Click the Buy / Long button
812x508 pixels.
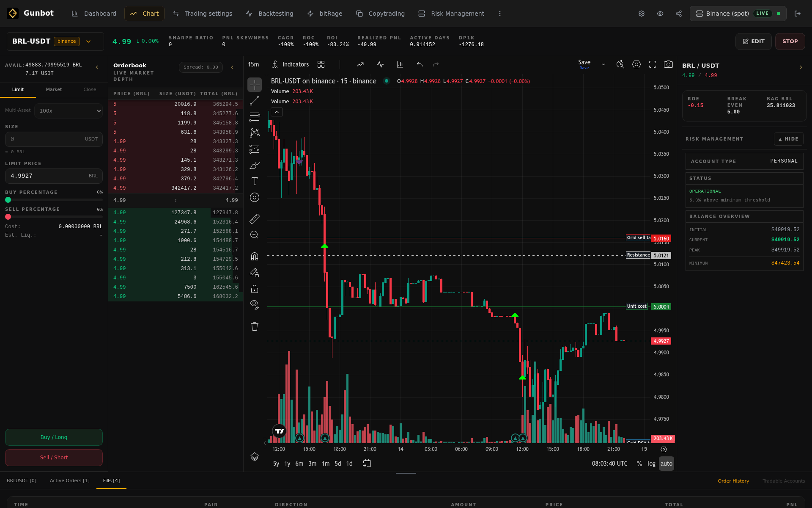pyautogui.click(x=54, y=437)
